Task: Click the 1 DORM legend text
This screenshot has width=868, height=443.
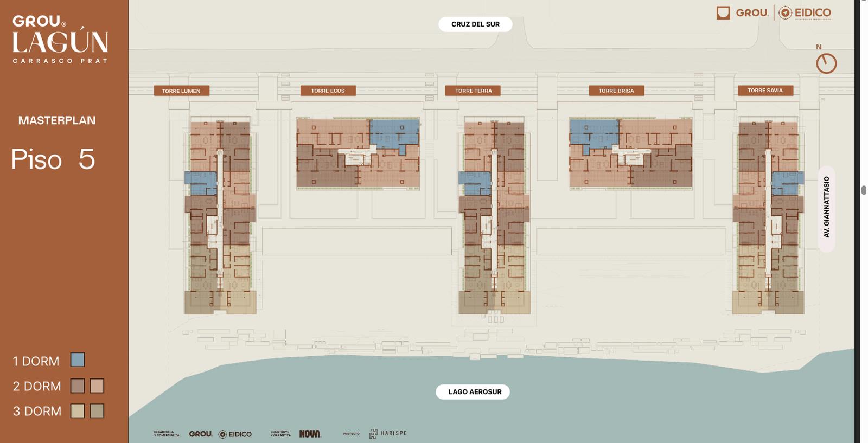Action: (x=36, y=361)
